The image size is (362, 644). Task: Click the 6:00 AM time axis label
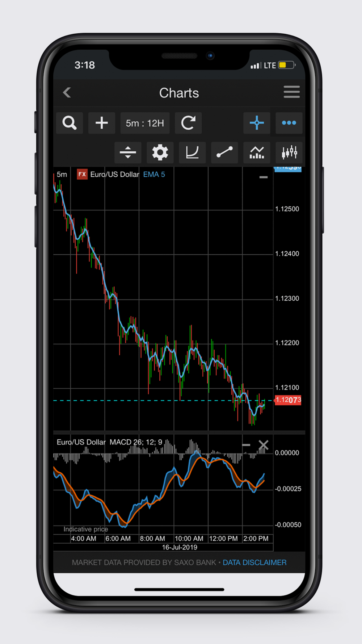[118, 539]
